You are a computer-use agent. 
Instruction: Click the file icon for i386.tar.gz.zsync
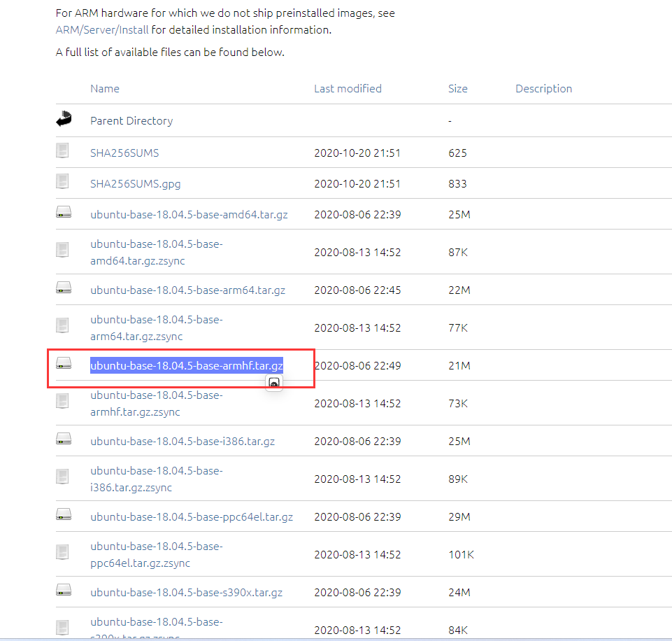pos(62,477)
